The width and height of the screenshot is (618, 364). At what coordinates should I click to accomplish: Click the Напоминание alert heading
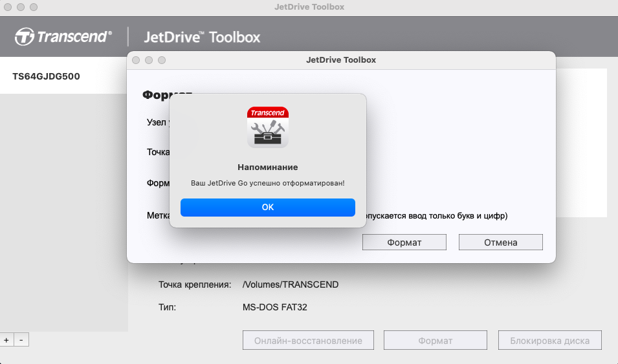pos(268,167)
